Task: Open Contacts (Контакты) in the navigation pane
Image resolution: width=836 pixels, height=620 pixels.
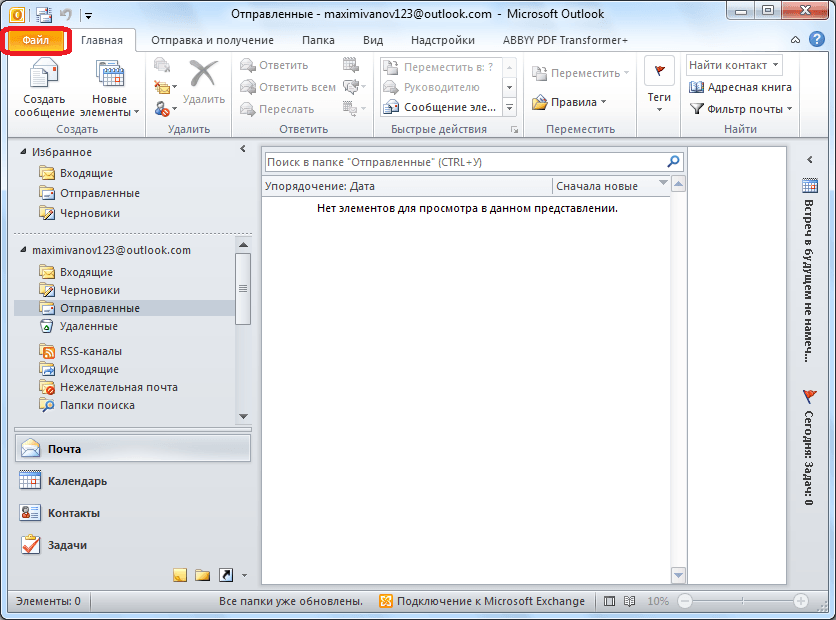Action: [73, 513]
